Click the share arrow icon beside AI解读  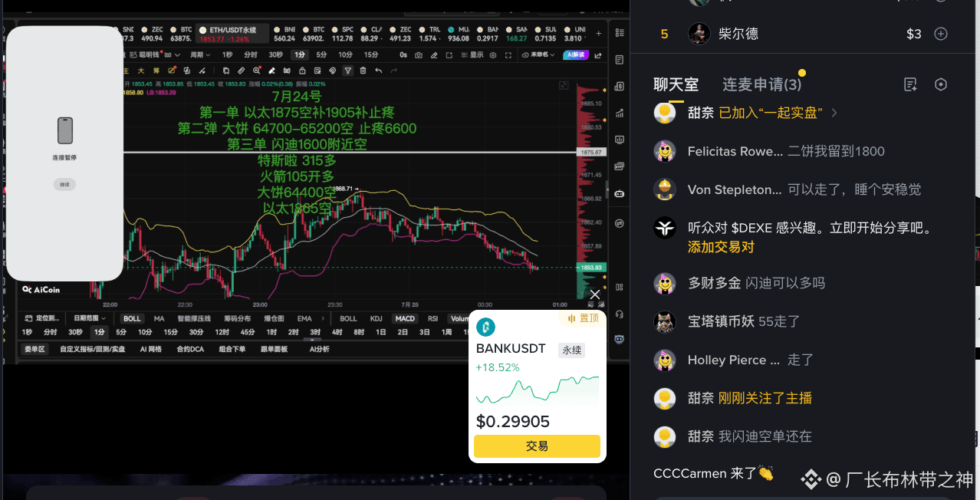(598, 55)
